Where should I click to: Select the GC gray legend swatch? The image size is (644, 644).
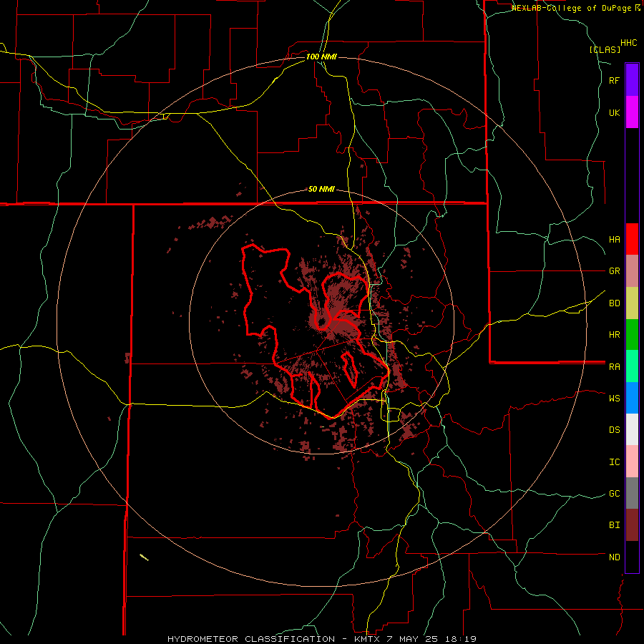(x=632, y=493)
